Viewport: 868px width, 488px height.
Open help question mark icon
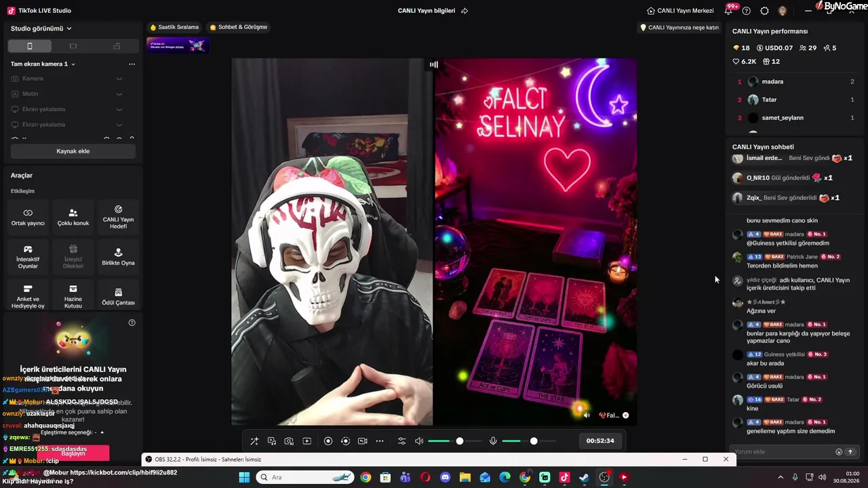click(747, 11)
